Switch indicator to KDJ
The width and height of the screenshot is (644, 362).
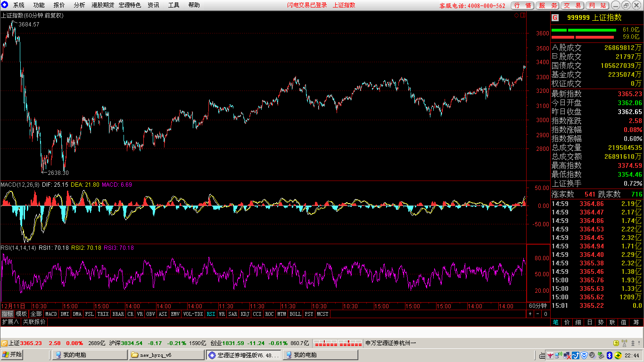tap(245, 314)
